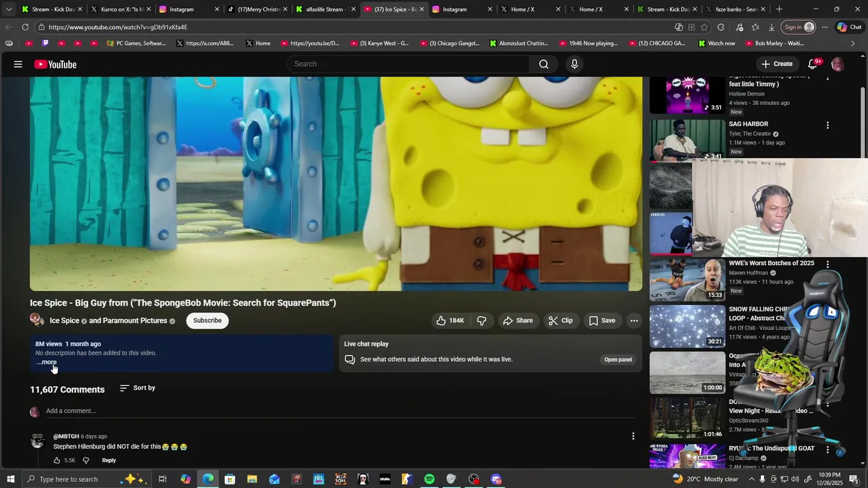Dislike MBTGH's comment
The image size is (868, 488).
click(86, 460)
